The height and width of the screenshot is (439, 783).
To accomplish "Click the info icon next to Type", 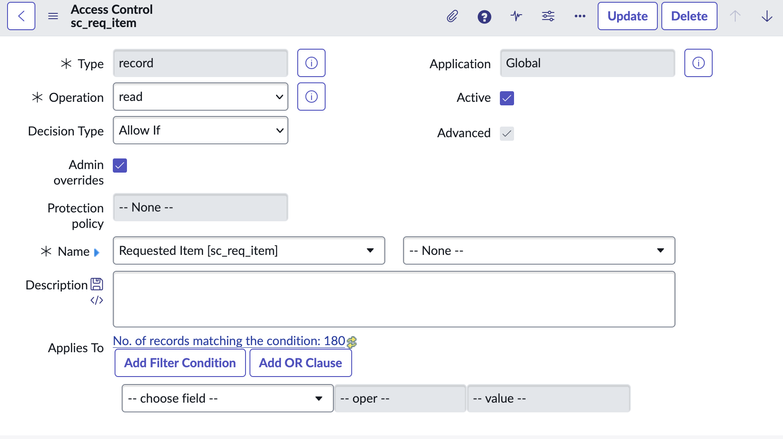I will (311, 63).
